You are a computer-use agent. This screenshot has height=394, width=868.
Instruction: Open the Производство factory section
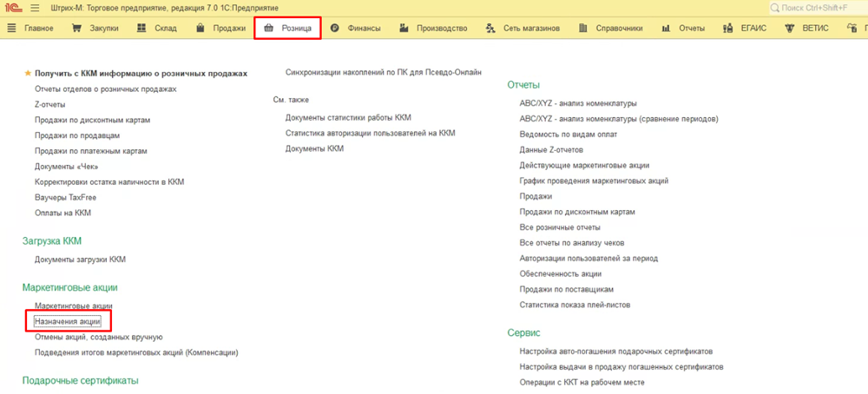432,28
